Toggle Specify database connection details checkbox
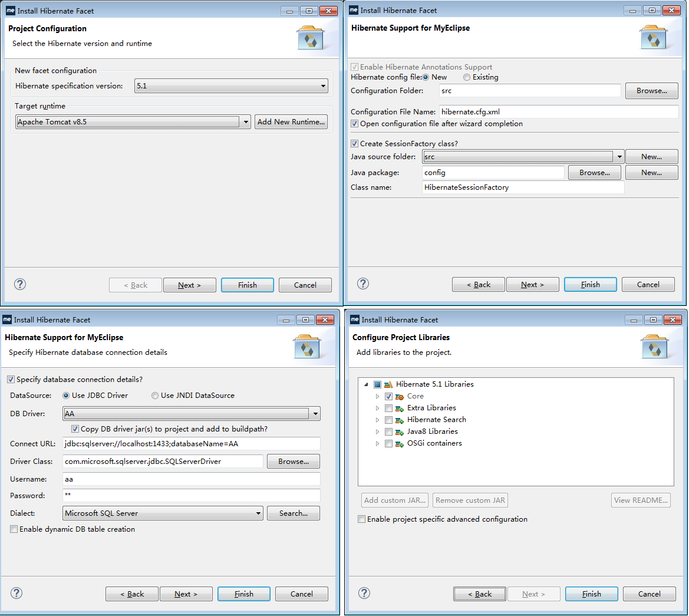 pos(11,379)
